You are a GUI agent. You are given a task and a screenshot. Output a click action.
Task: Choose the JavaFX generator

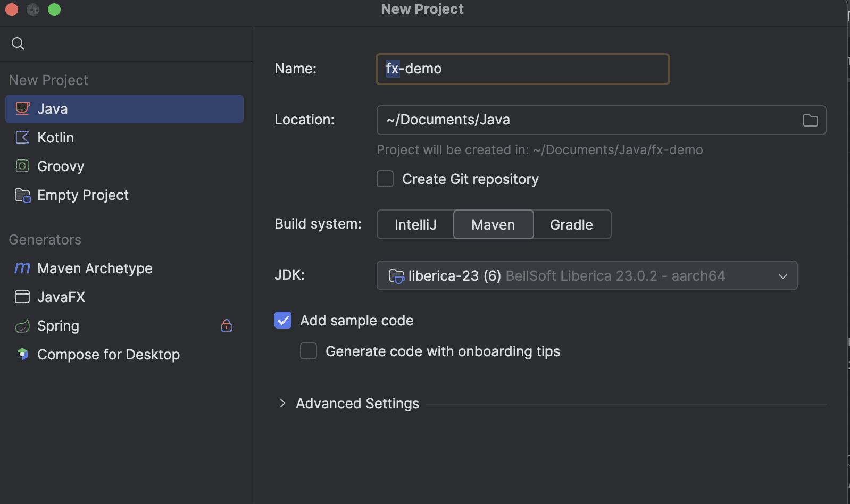tap(124, 297)
